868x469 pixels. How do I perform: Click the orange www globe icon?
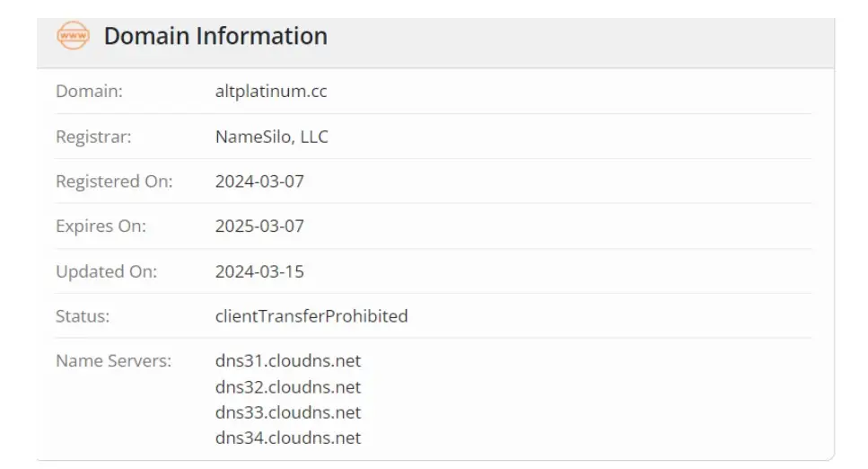73,35
